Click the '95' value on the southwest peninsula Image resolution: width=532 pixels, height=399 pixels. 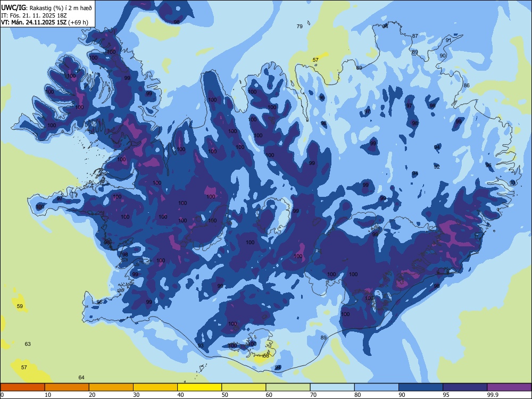point(99,302)
